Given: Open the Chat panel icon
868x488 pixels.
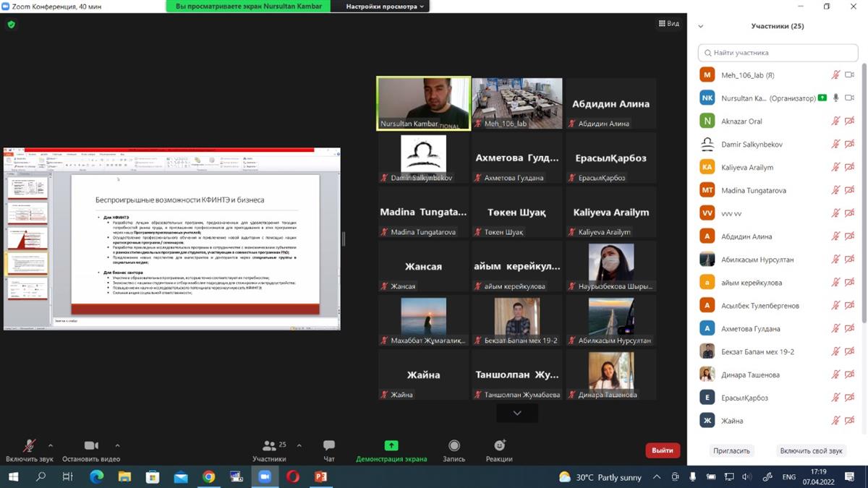Looking at the screenshot, I should 329,446.
